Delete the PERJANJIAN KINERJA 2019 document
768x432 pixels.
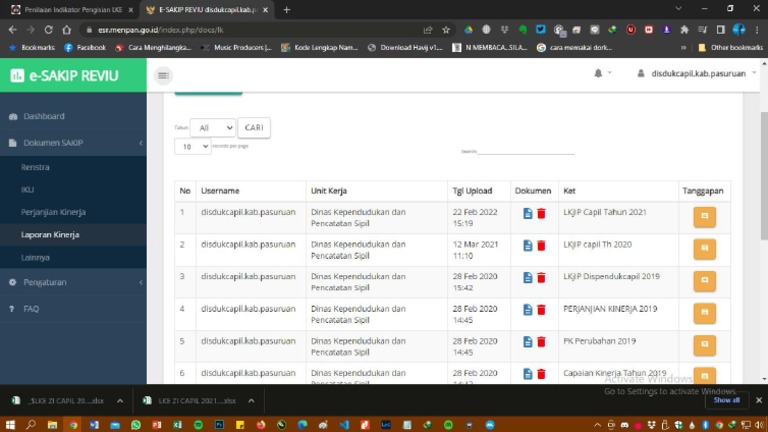click(541, 309)
